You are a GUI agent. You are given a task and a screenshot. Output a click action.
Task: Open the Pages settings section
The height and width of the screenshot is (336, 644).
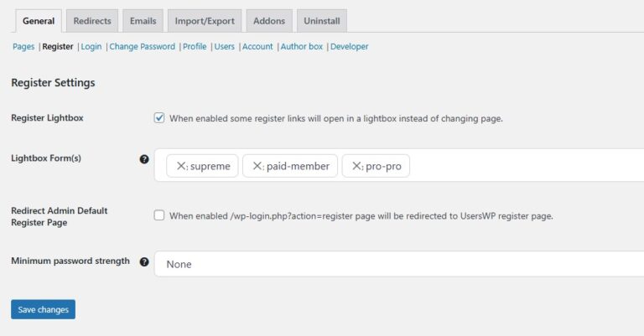[23, 46]
